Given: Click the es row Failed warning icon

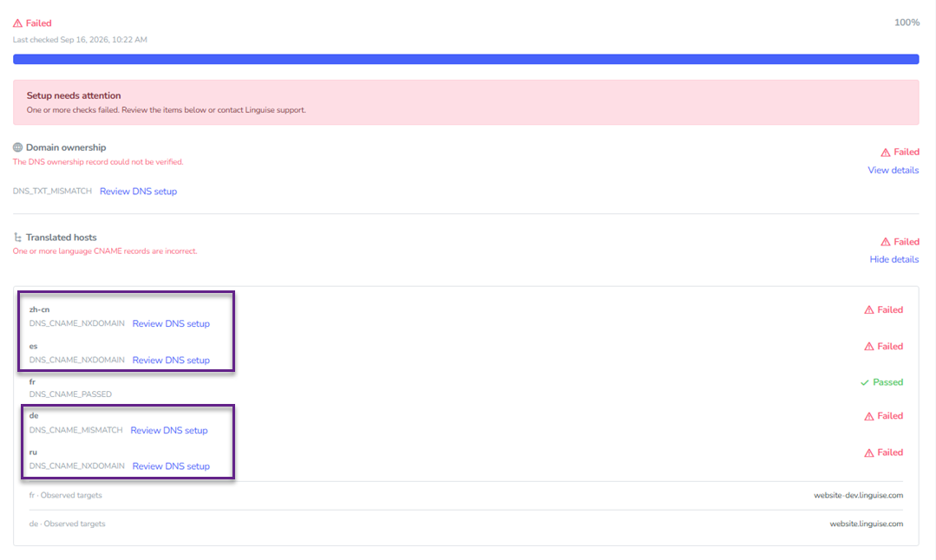Looking at the screenshot, I should (869, 347).
